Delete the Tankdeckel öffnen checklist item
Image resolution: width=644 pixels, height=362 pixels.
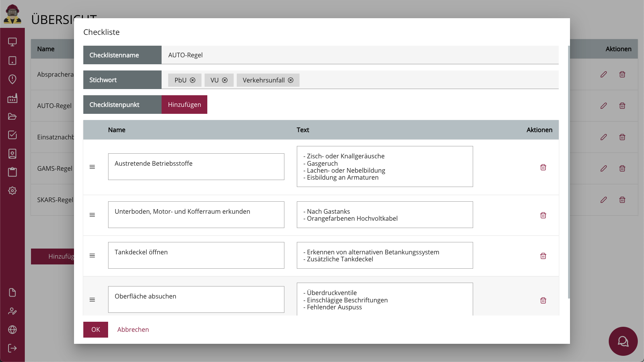pyautogui.click(x=543, y=256)
